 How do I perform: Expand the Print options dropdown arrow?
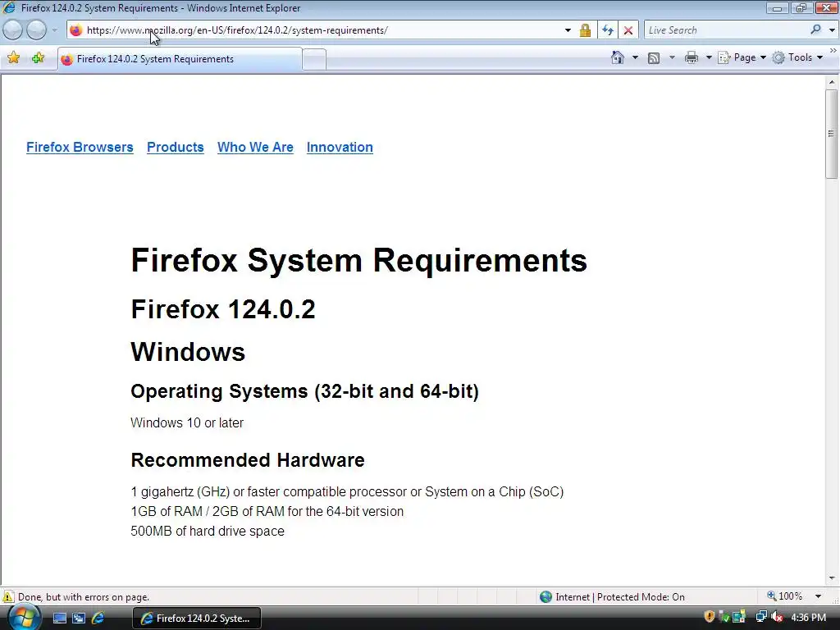(708, 57)
